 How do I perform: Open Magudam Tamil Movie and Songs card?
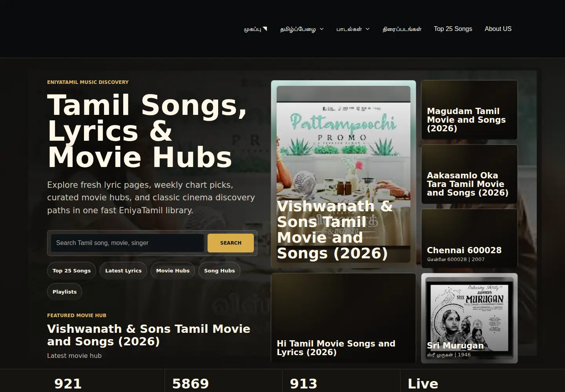[469, 110]
